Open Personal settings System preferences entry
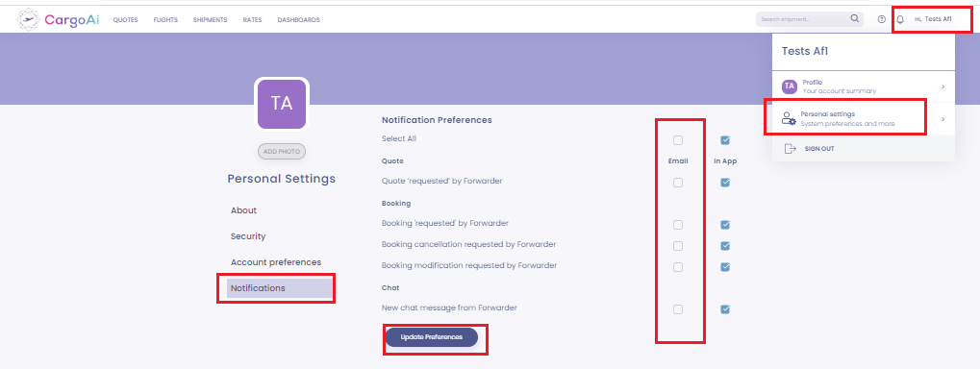 click(x=863, y=118)
